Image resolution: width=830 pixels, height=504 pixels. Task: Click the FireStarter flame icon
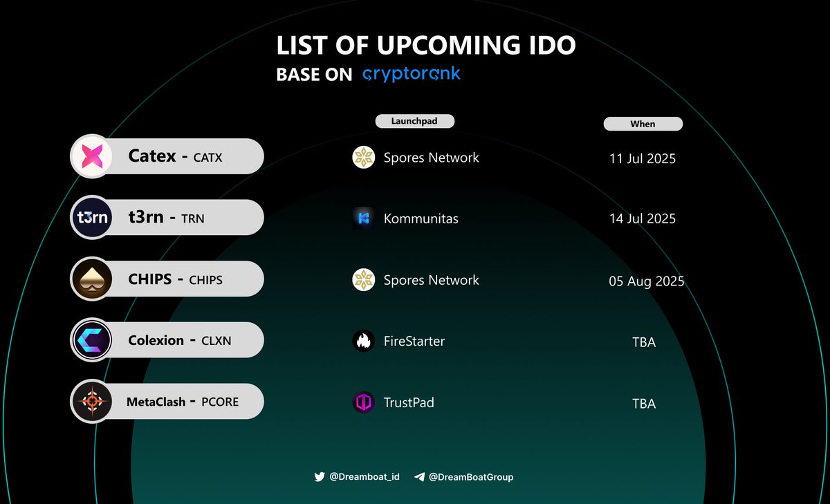(x=363, y=341)
